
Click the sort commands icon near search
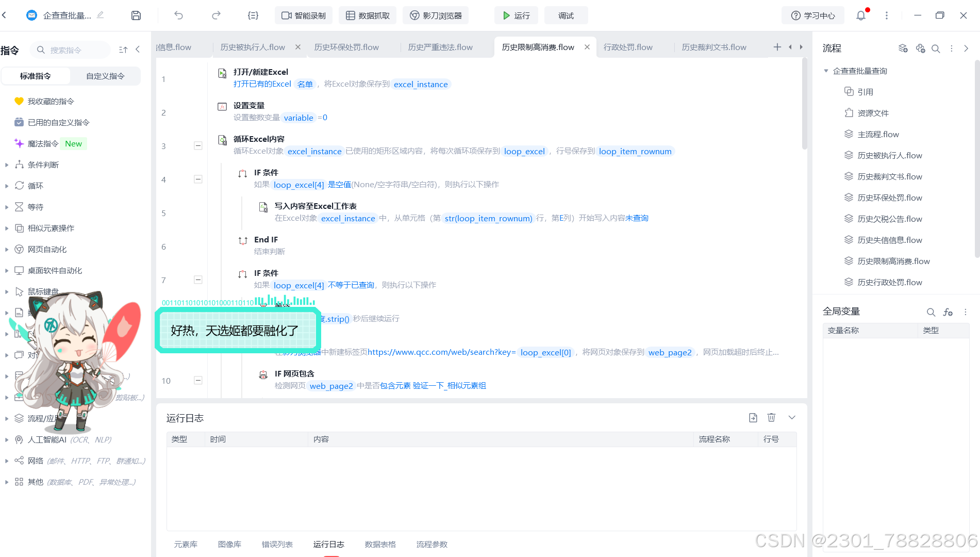click(123, 50)
